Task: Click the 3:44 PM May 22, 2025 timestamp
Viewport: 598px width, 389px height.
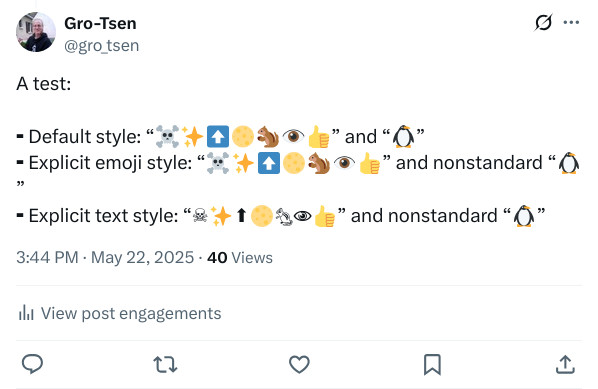Action: tap(105, 257)
